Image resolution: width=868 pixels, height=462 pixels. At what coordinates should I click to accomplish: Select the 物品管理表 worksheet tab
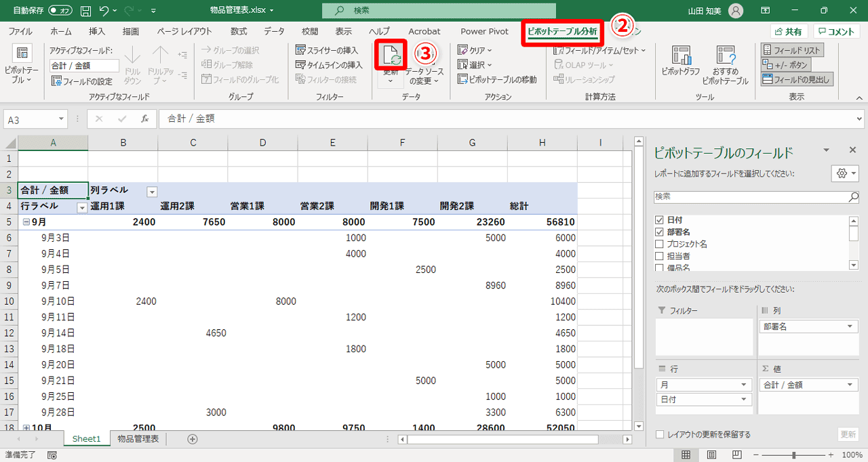(138, 439)
